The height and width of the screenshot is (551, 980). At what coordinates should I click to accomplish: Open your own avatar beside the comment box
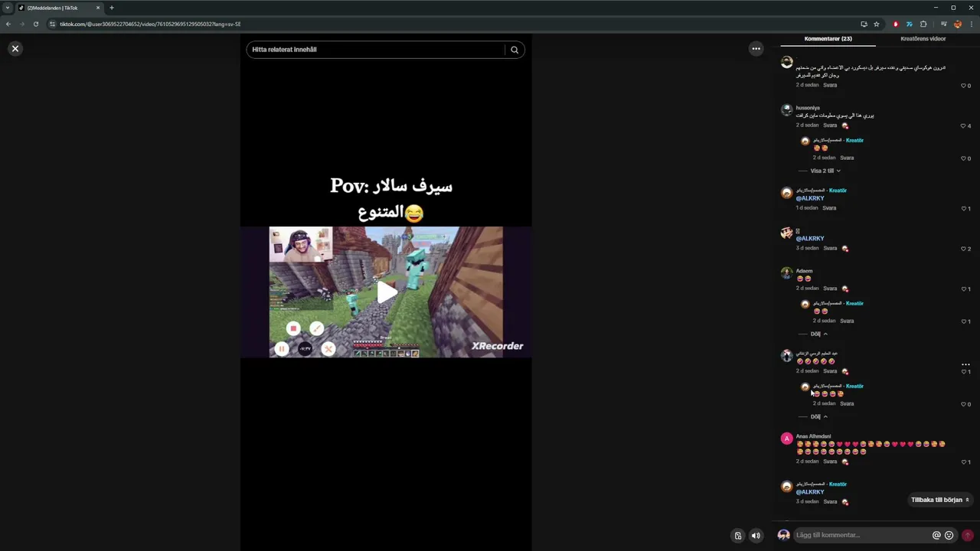(x=783, y=535)
